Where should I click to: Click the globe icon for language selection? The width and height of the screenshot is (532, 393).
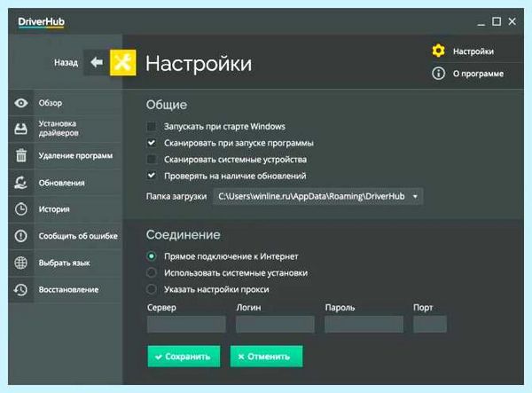21,263
